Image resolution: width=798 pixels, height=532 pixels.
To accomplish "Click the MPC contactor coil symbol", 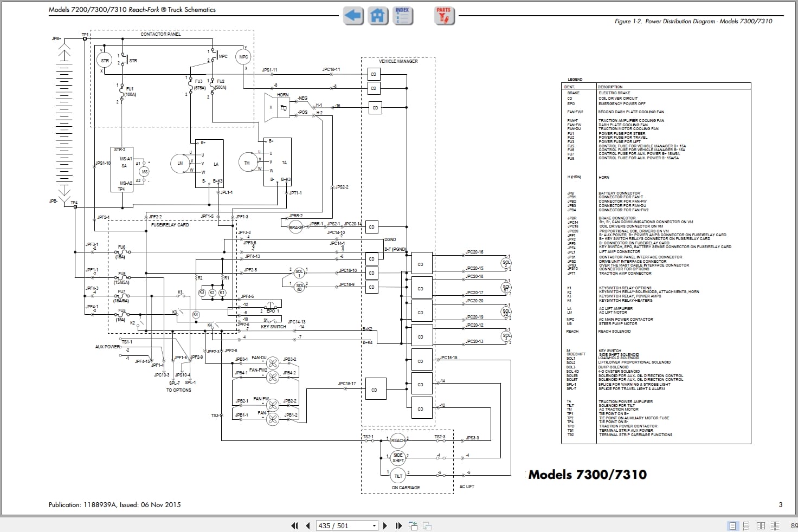I will coord(243,57).
